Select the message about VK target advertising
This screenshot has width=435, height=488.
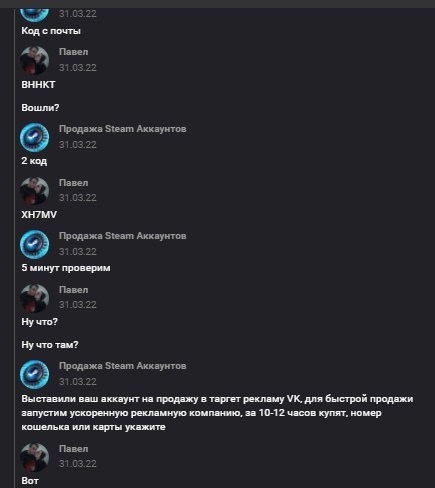[217, 413]
